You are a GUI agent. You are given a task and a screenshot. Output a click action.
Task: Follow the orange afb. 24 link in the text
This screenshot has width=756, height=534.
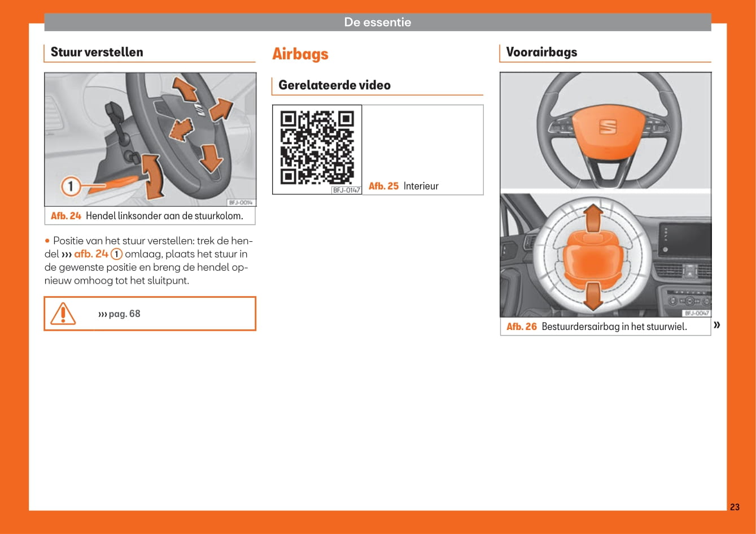90,254
